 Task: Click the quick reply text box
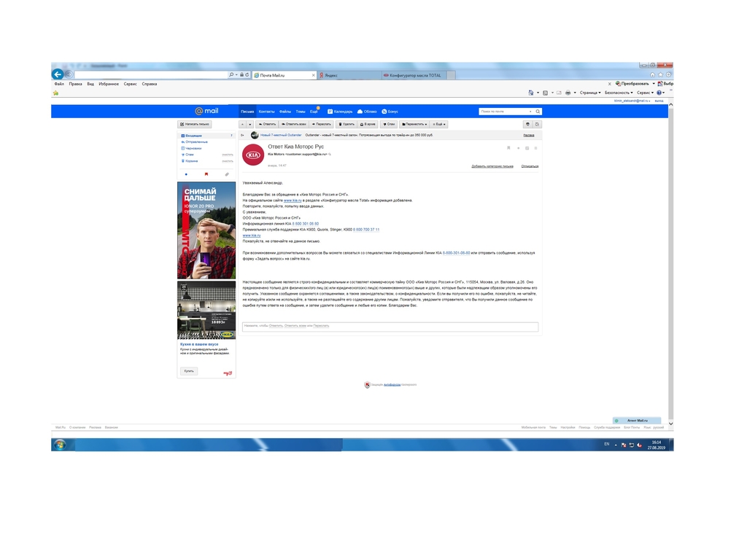(x=390, y=326)
